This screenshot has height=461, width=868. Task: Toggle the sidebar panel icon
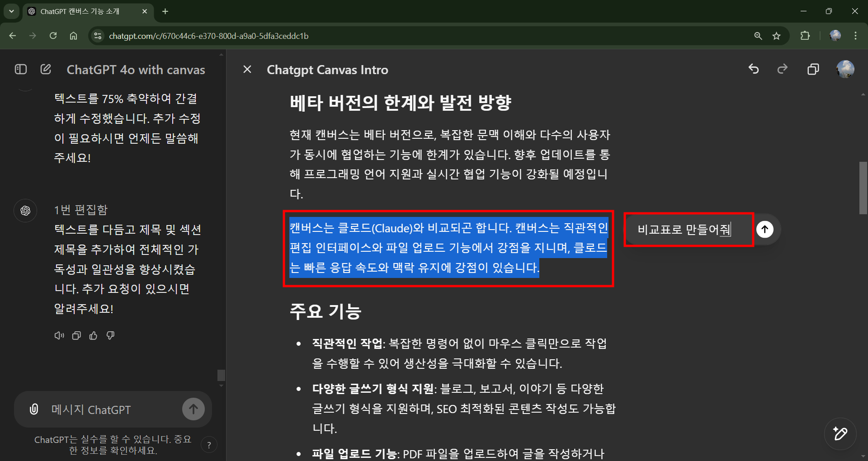point(21,69)
